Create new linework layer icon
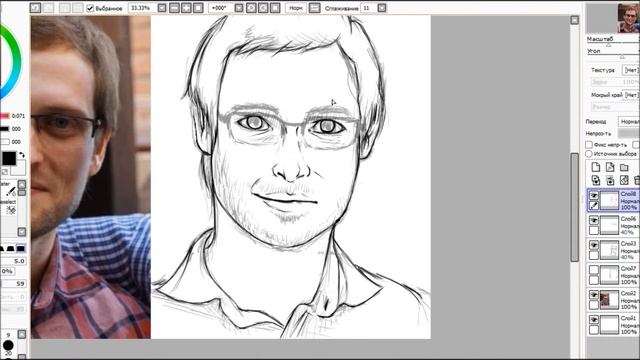Screen dimensions: 640x360 610,167
